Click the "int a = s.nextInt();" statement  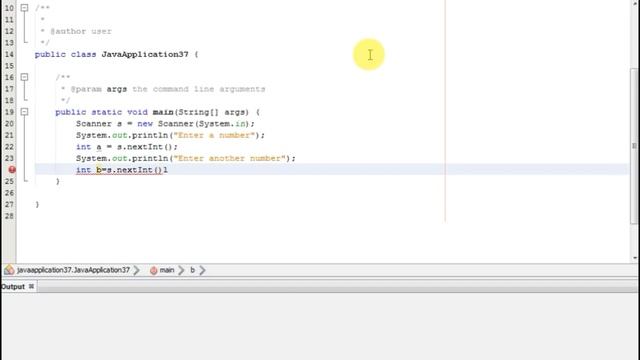(x=127, y=147)
